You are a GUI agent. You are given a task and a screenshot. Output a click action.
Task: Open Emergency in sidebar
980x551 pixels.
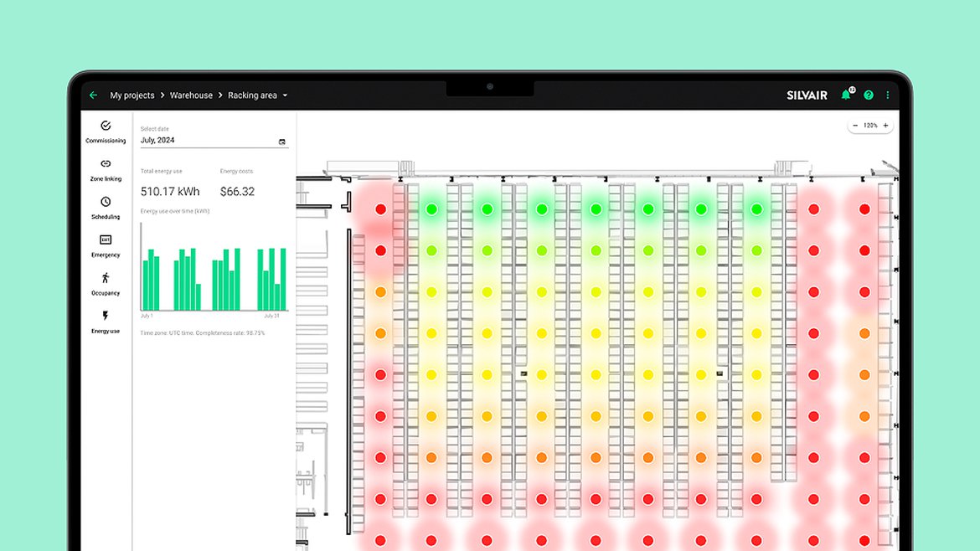pyautogui.click(x=106, y=246)
